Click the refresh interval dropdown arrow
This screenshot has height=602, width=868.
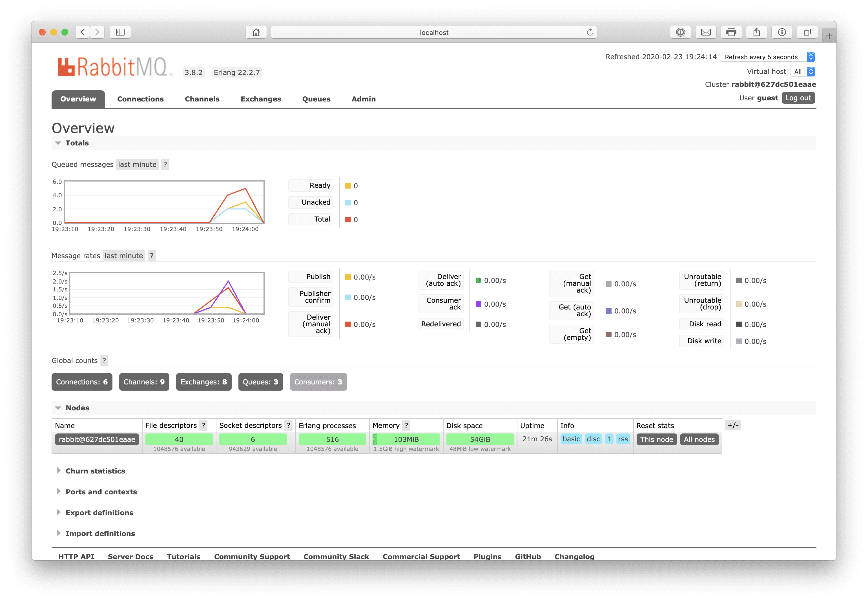812,57
